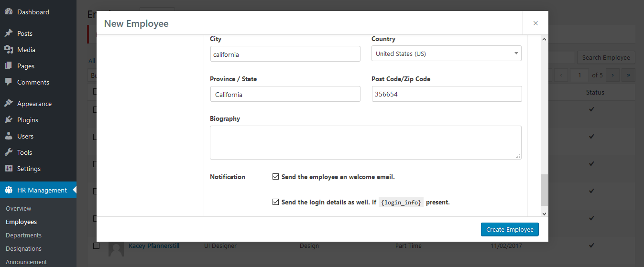The width and height of the screenshot is (644, 267).
Task: Click the Create Employee button
Action: point(510,229)
